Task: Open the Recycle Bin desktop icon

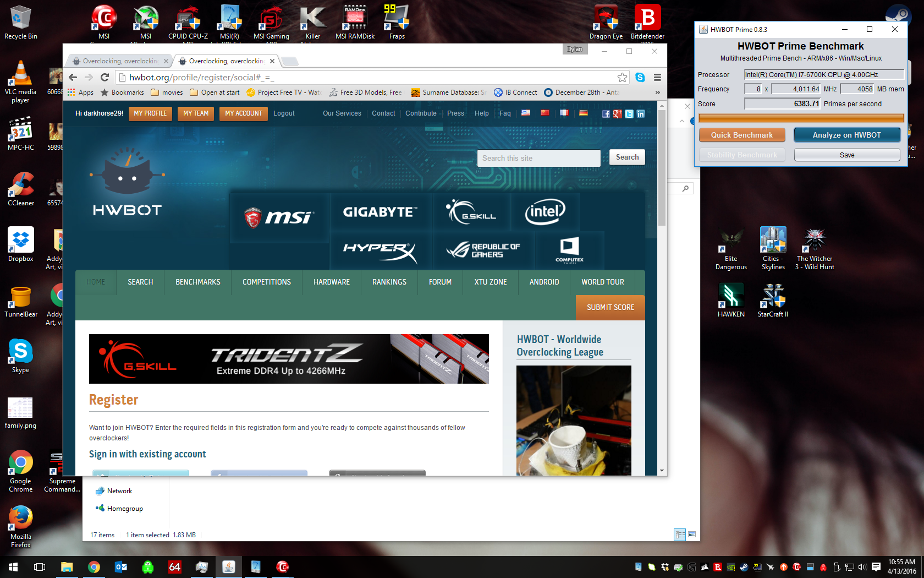Action: 21,23
